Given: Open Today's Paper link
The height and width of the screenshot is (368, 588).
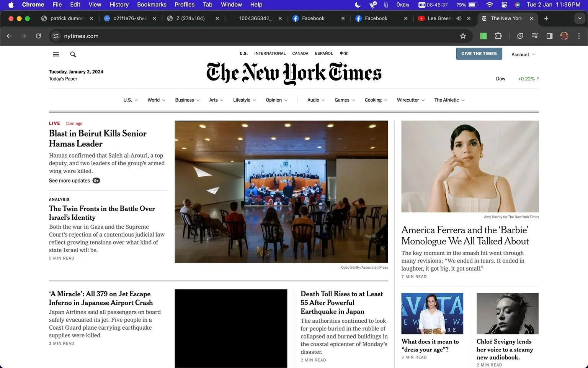Looking at the screenshot, I should pyautogui.click(x=63, y=79).
